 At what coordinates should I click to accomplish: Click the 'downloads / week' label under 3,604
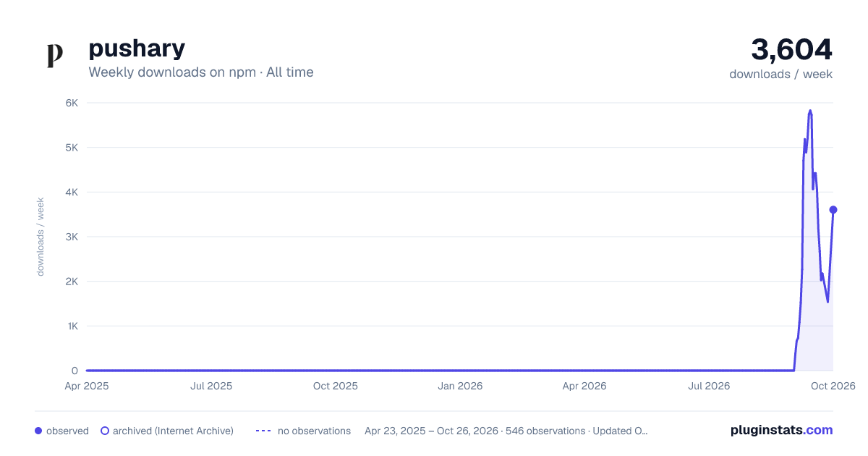tap(781, 74)
